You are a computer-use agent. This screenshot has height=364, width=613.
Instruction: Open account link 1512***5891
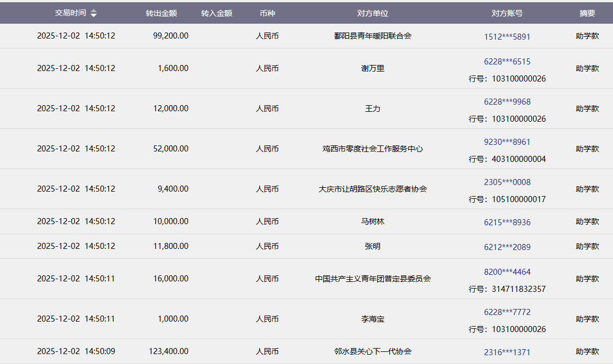pyautogui.click(x=507, y=37)
